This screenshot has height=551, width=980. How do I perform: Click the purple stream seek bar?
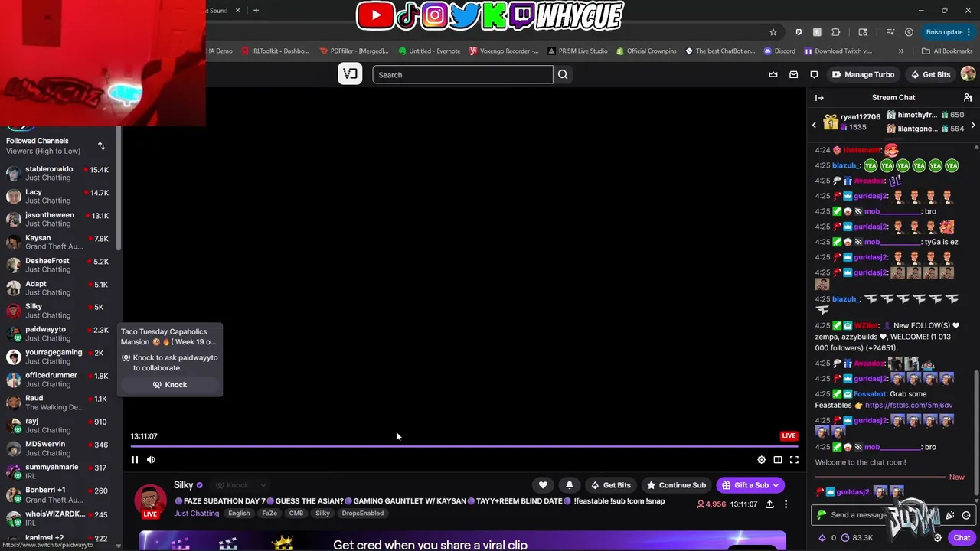[464, 446]
